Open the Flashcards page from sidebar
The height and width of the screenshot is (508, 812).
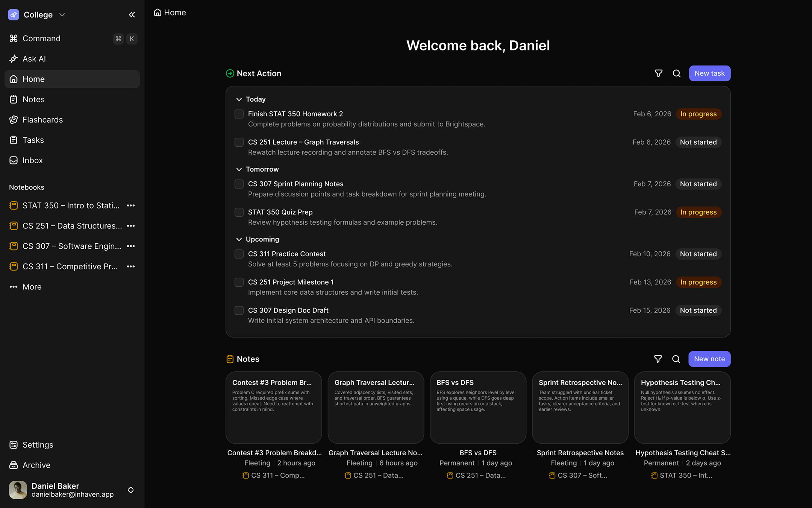42,120
